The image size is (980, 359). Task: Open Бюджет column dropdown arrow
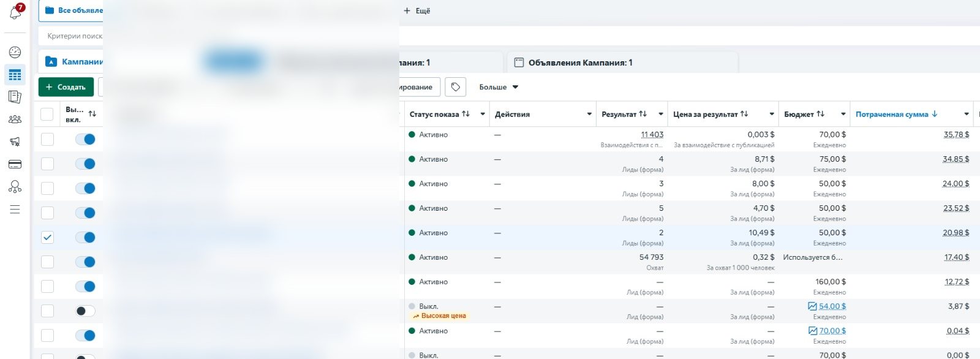click(843, 114)
